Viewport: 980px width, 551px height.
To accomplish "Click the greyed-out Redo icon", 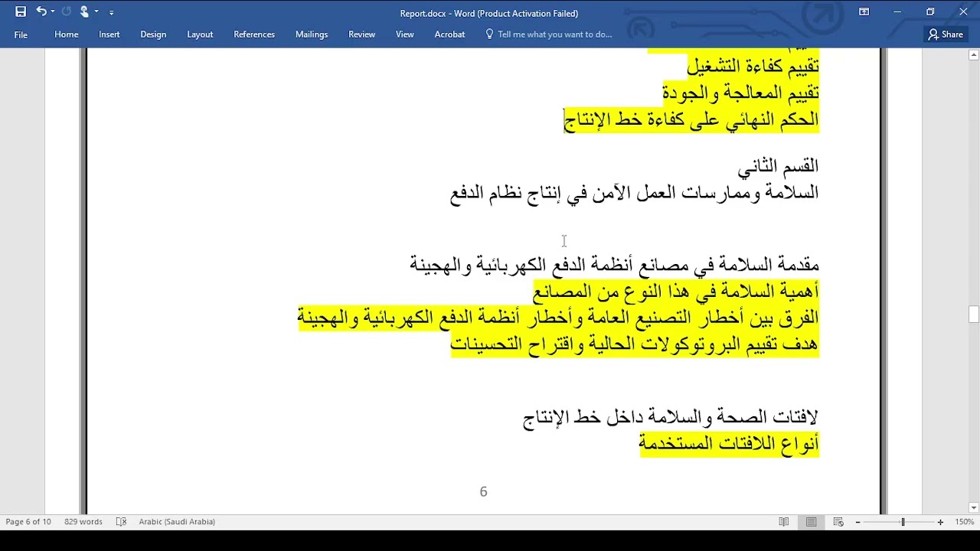I will tap(67, 11).
